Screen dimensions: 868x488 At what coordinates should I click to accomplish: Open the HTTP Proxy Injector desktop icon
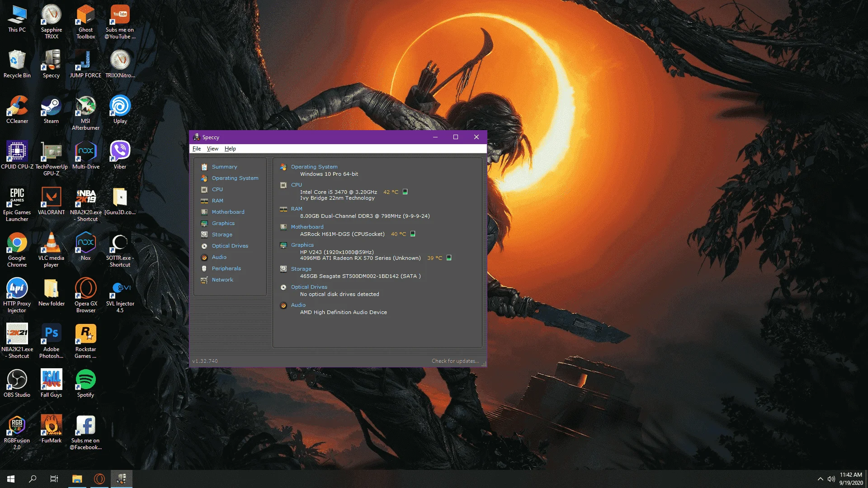tap(17, 296)
